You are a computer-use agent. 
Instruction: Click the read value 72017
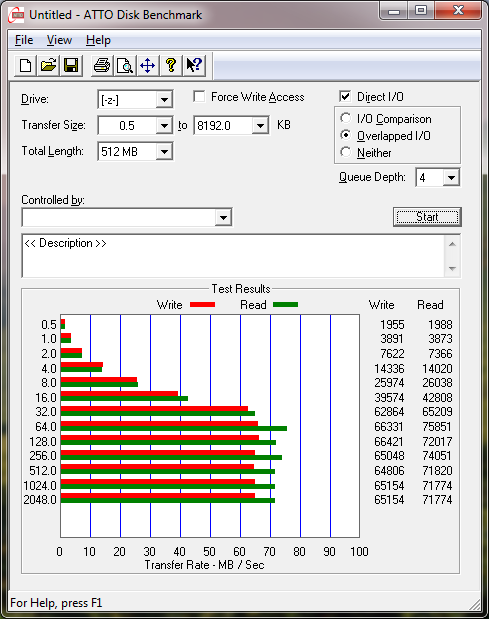[x=437, y=441]
